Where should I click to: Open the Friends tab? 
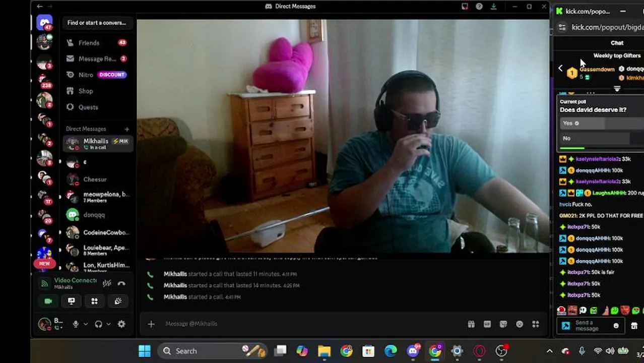tap(97, 43)
